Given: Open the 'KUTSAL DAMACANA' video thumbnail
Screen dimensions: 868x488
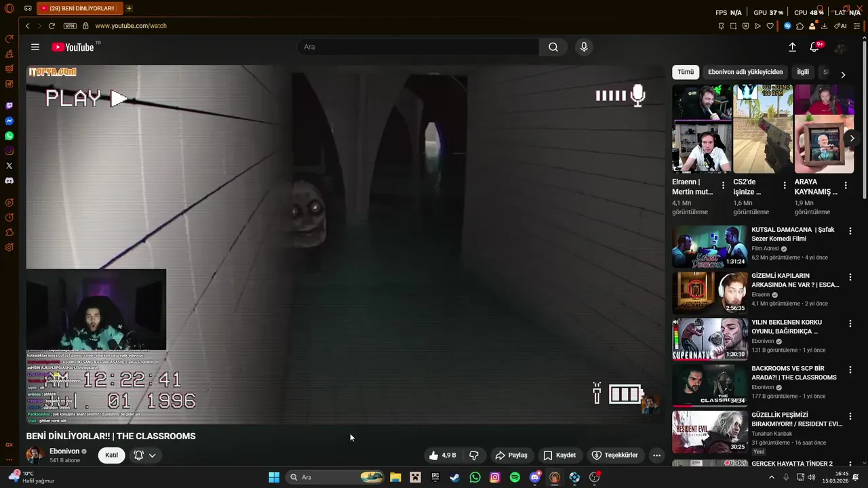Looking at the screenshot, I should [710, 247].
